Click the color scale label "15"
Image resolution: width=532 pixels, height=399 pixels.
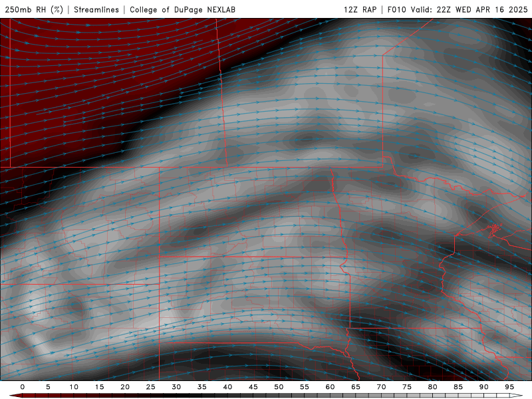pos(99,387)
